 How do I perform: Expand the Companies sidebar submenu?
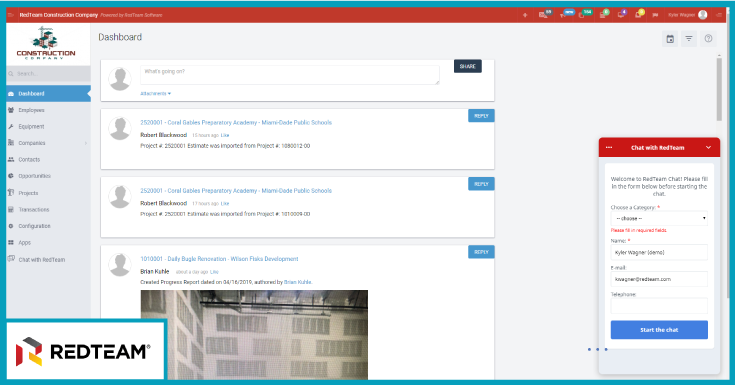86,143
